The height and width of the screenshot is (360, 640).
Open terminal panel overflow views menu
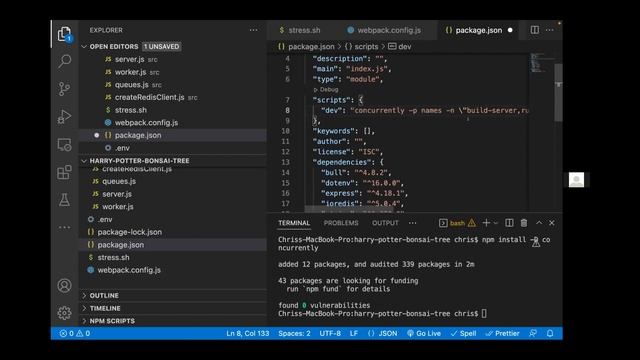click(413, 223)
